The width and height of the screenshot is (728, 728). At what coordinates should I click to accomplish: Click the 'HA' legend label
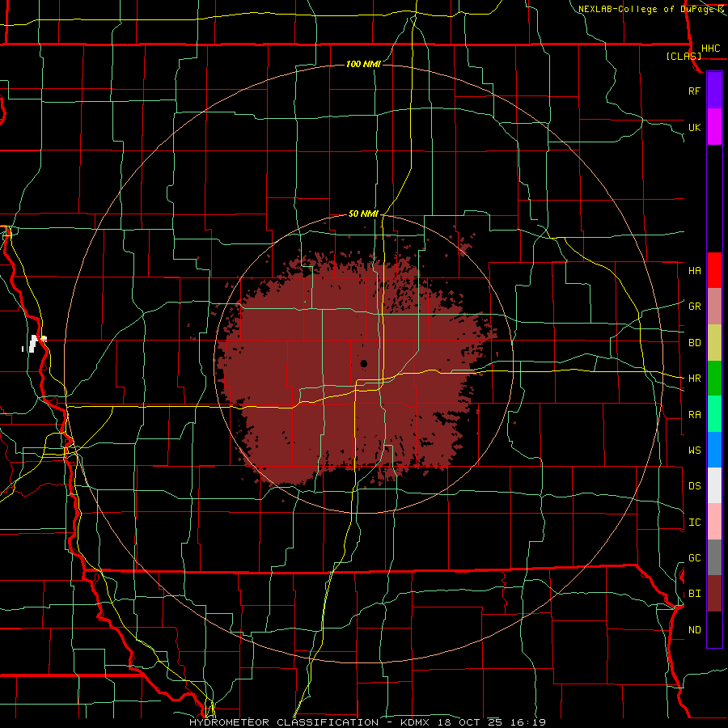click(x=694, y=271)
